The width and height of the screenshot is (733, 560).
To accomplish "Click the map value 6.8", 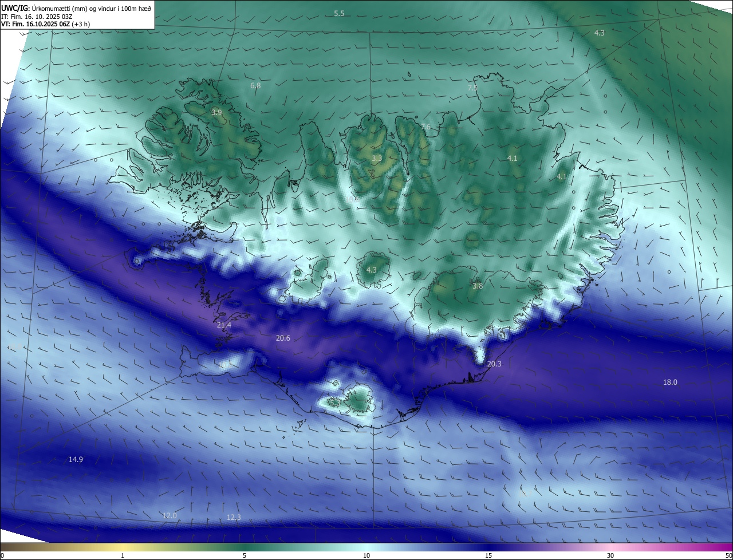I will pos(255,86).
